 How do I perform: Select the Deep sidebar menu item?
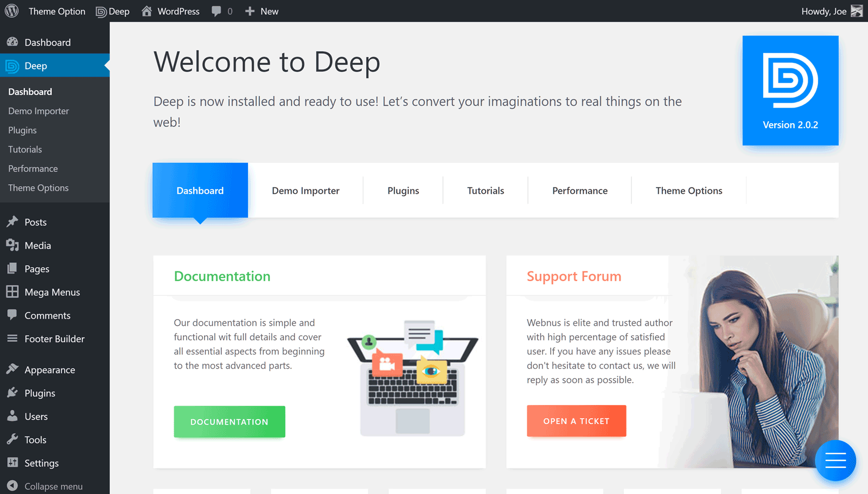pos(55,66)
